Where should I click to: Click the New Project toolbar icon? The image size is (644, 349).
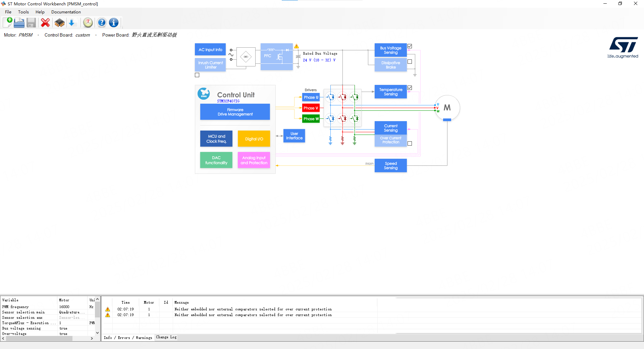pyautogui.click(x=8, y=22)
